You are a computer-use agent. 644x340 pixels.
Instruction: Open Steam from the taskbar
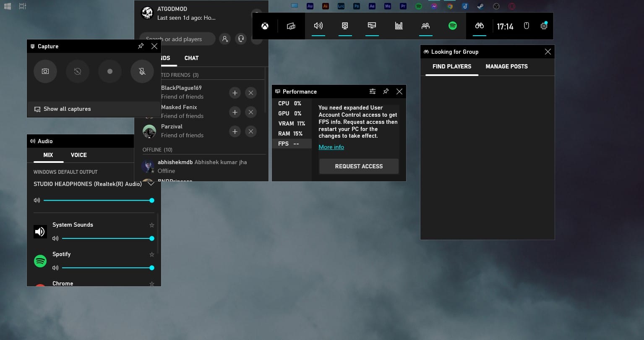[480, 6]
